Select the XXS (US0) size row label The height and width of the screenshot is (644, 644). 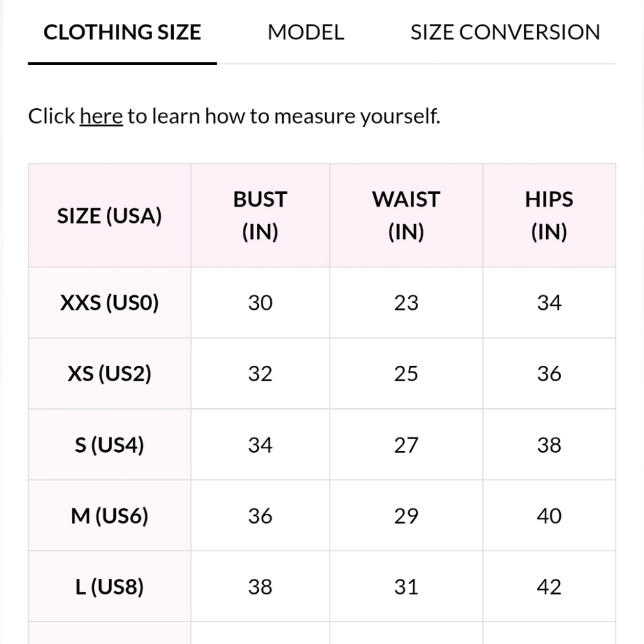pyautogui.click(x=109, y=303)
